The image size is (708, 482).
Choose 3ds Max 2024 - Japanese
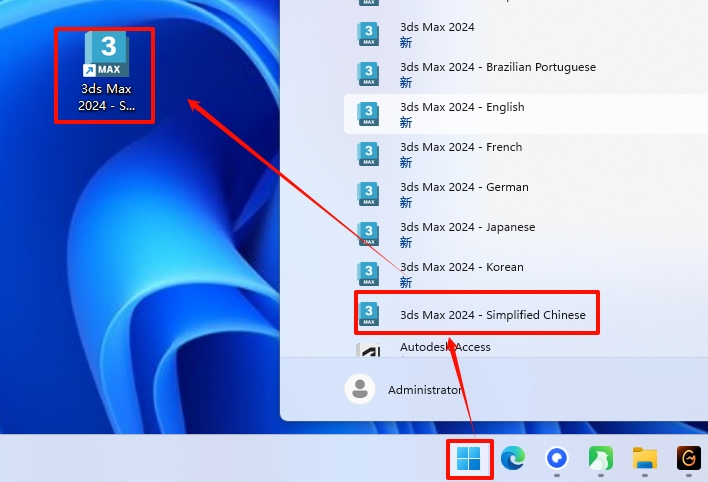pyautogui.click(x=467, y=227)
